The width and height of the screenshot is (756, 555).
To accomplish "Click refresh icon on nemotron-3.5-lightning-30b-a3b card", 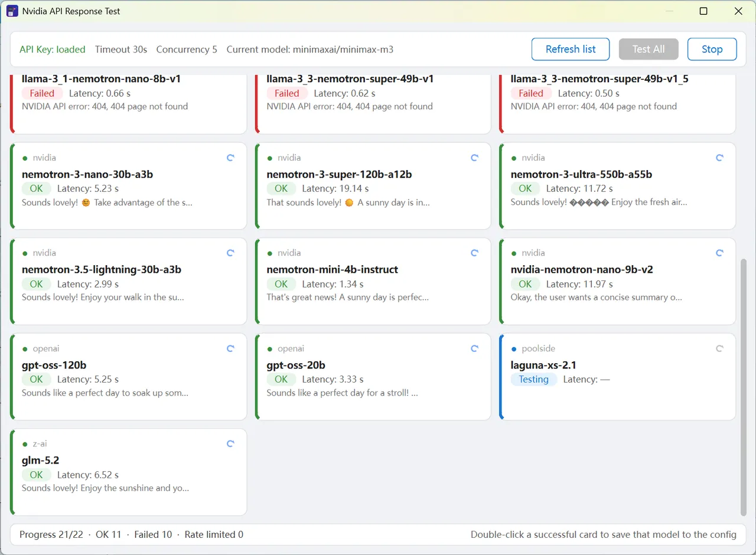I will [231, 253].
